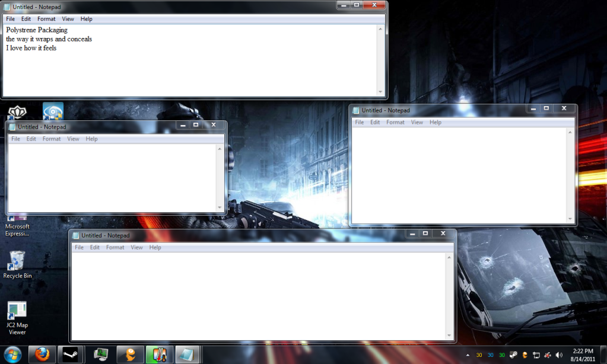Click scroll down arrow in poem Notepad
Viewport: 607px width, 364px height.
click(380, 92)
